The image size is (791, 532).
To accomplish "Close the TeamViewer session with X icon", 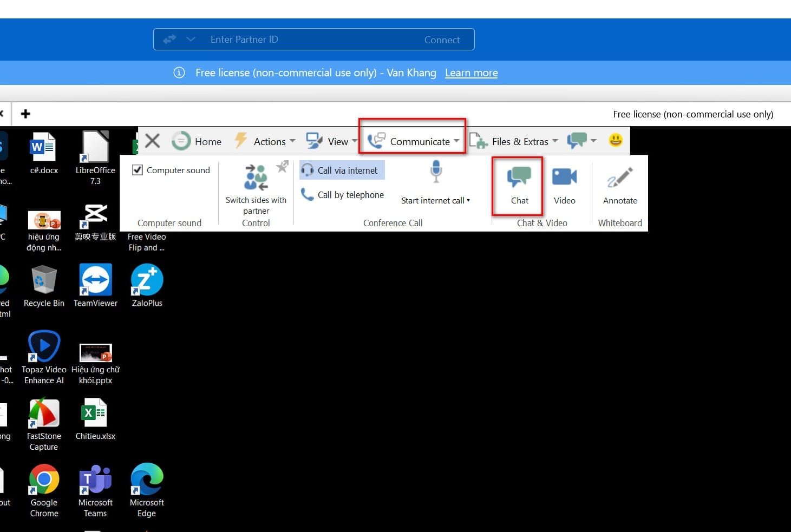I will pyautogui.click(x=153, y=141).
